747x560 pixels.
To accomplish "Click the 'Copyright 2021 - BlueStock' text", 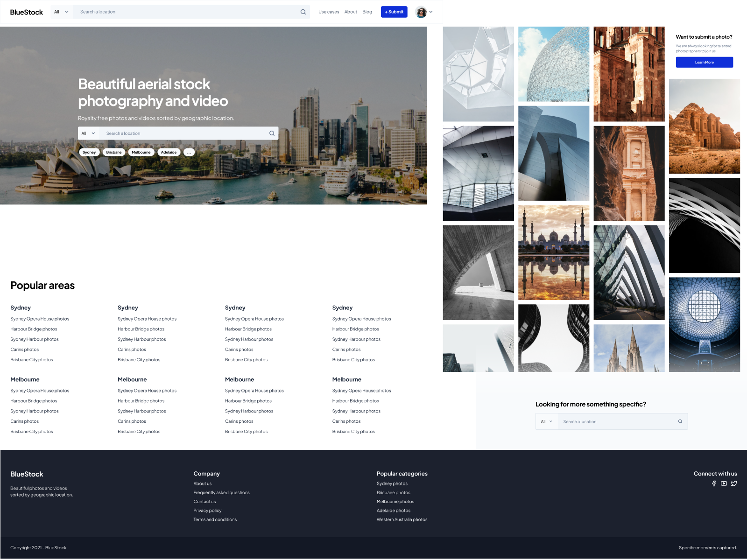I will 38,548.
